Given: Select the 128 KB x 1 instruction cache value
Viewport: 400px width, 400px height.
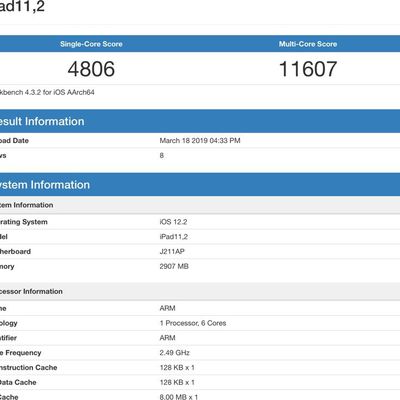Looking at the screenshot, I should (x=177, y=368).
